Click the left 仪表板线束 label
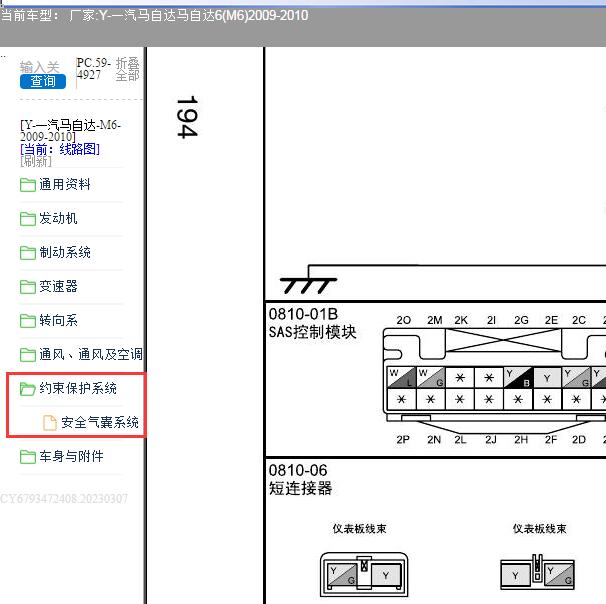This screenshot has height=604, width=606. coord(359,529)
